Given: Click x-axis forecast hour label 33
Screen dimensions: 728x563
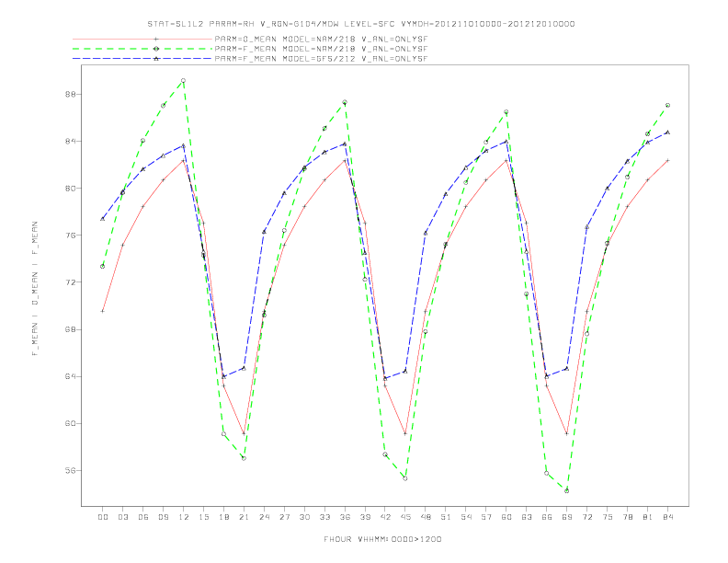Looking at the screenshot, I should pyautogui.click(x=324, y=517).
